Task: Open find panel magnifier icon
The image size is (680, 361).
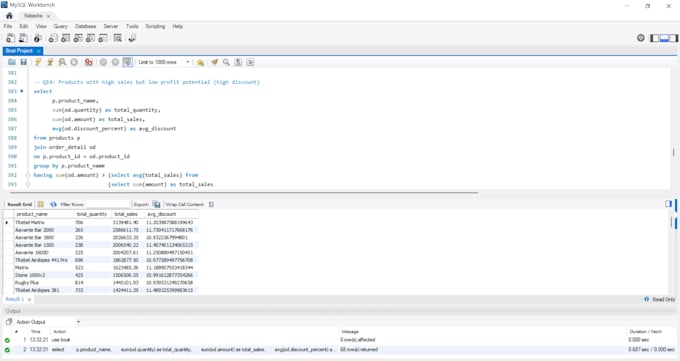Action: pyautogui.click(x=226, y=62)
